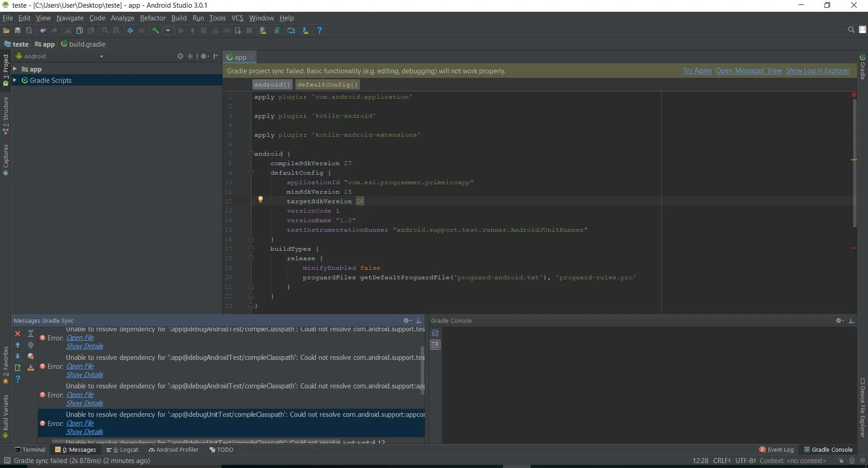Expand the Gradle Scripts tree node
868x468 pixels.
pyautogui.click(x=15, y=80)
